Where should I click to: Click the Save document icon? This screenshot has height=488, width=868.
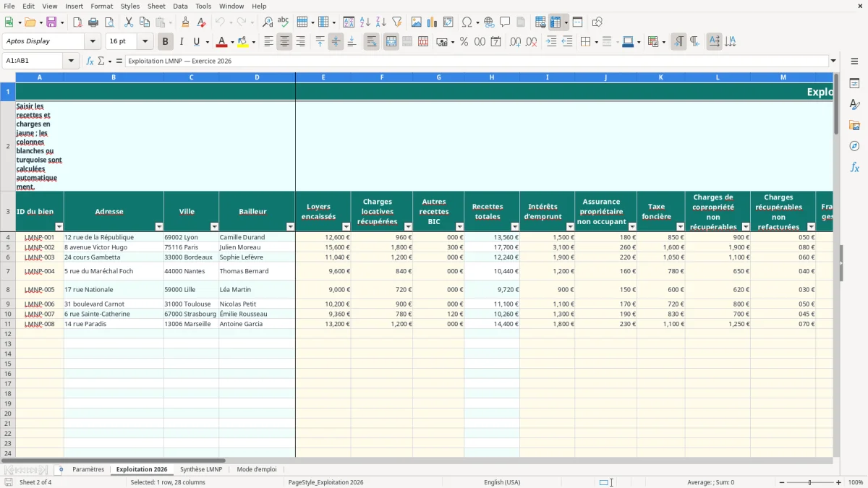click(51, 22)
